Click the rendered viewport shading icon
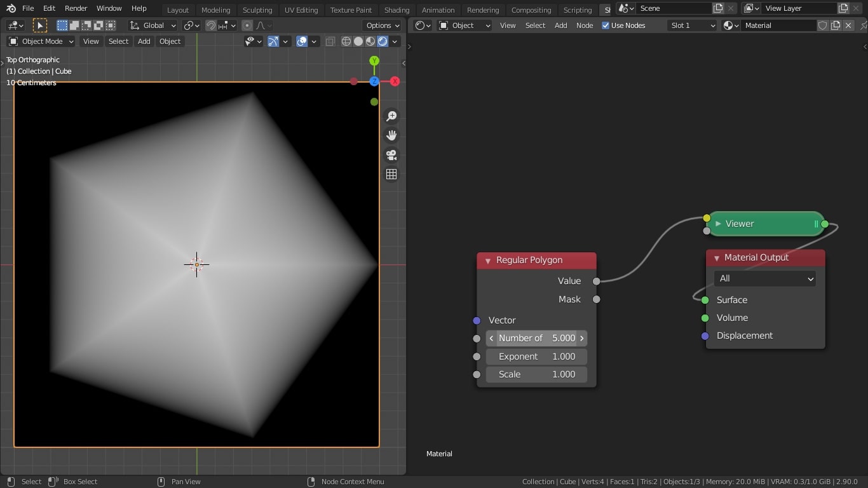The image size is (868, 488). tap(383, 41)
